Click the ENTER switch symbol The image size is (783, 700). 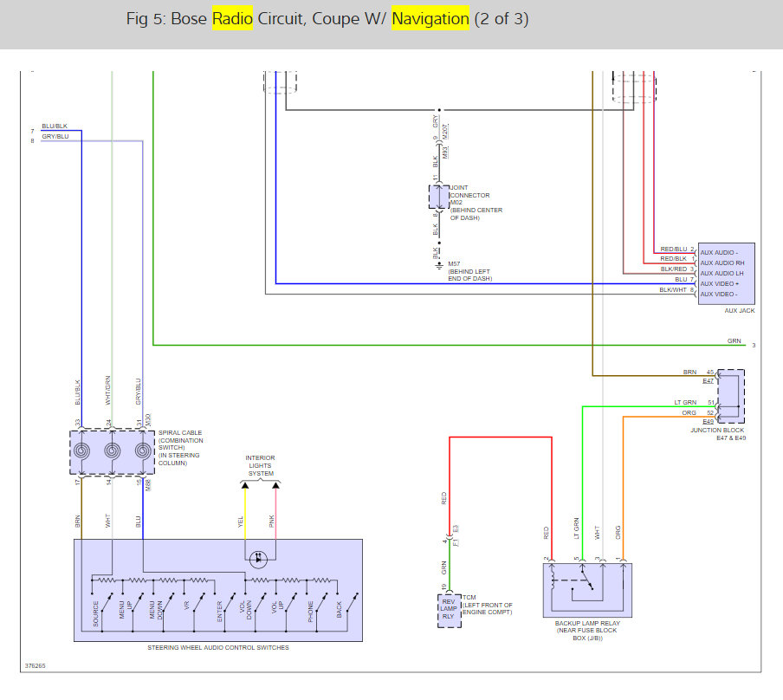coord(224,612)
